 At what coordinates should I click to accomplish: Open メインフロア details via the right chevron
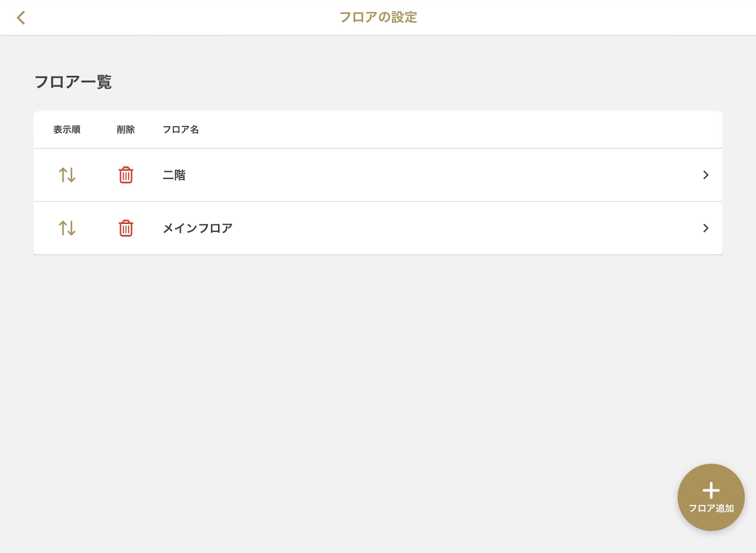706,228
